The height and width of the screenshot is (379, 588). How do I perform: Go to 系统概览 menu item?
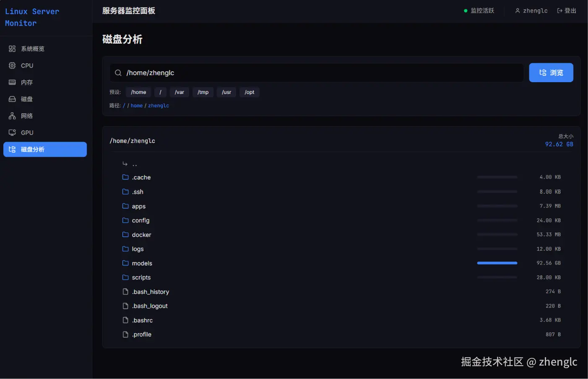click(x=45, y=49)
